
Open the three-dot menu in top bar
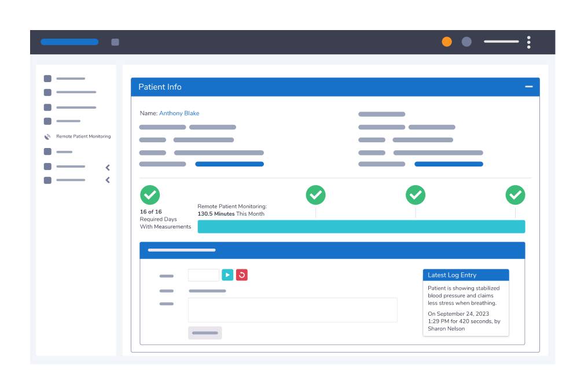click(528, 42)
